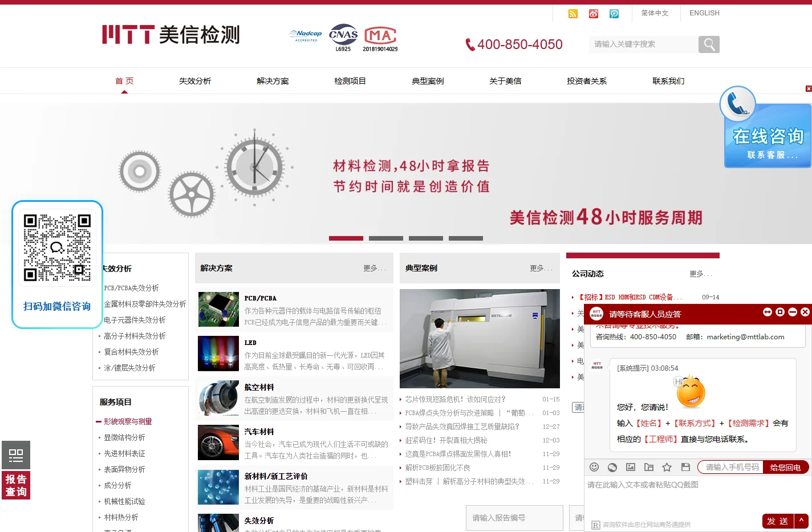
Task: Open the 投资者关系 nav menu
Action: coord(587,81)
